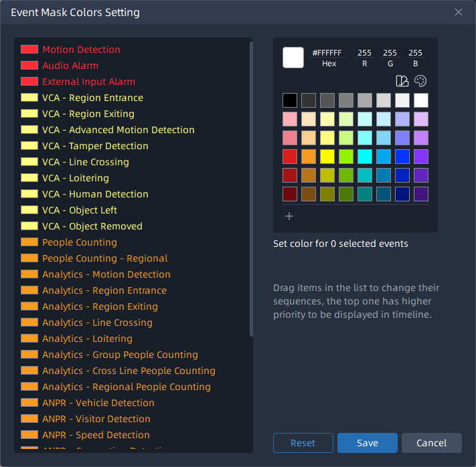Viewport: 476px width, 467px height.
Task: Click the yellow color bar beside VCA - Loitering
Action: (x=29, y=178)
